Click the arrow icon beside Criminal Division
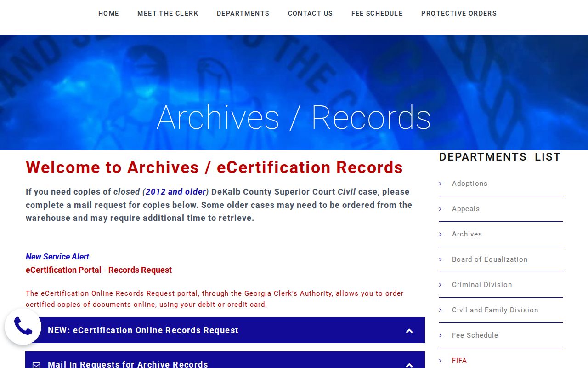 [x=441, y=285]
